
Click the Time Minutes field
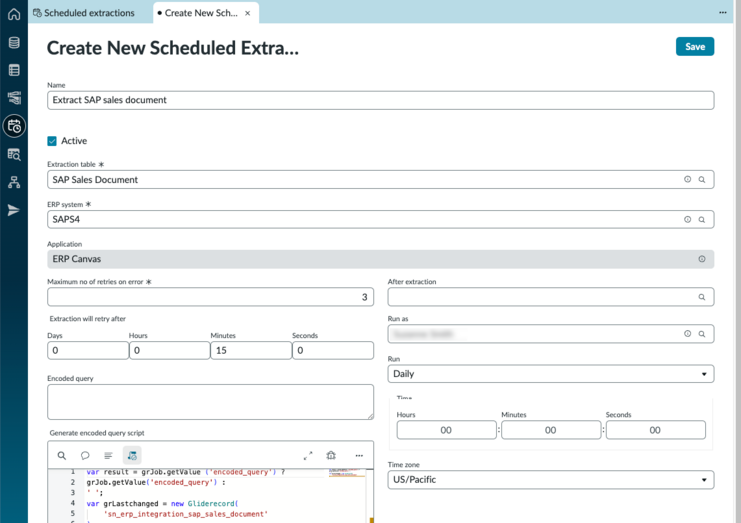pos(551,430)
